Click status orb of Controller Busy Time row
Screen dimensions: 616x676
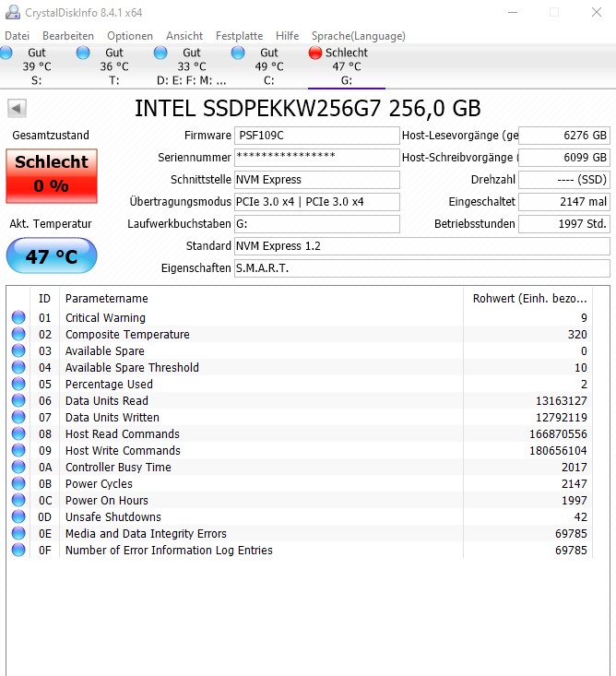point(18,467)
